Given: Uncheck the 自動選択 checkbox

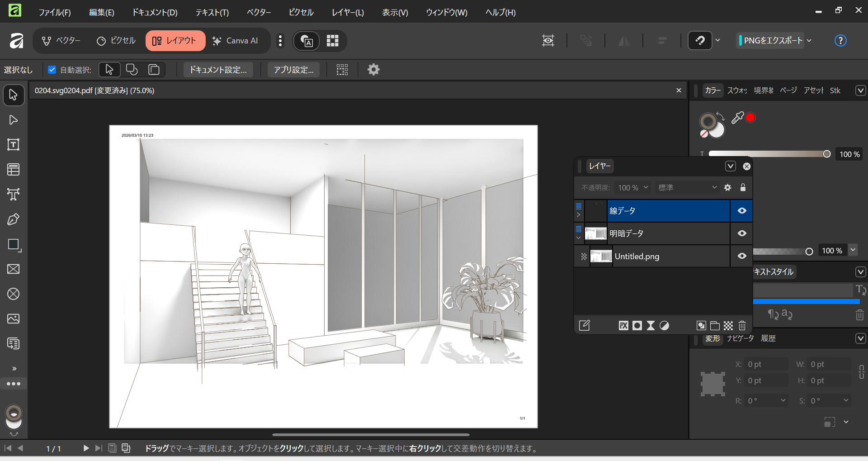Looking at the screenshot, I should click(52, 70).
